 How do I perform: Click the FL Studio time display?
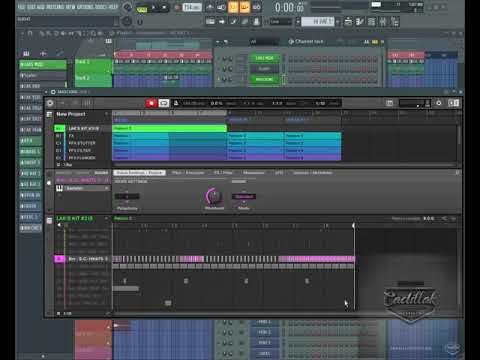289,7
